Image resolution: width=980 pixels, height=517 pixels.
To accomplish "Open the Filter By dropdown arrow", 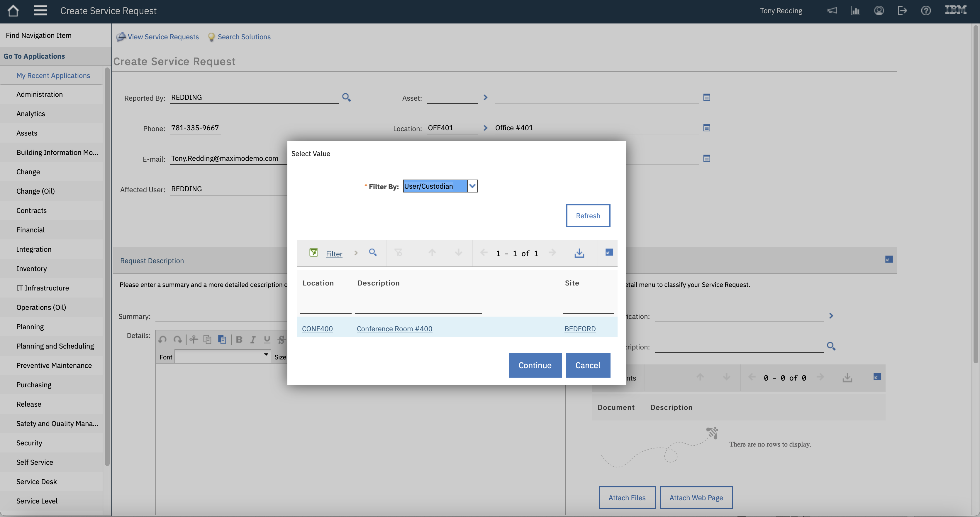I will tap(472, 186).
